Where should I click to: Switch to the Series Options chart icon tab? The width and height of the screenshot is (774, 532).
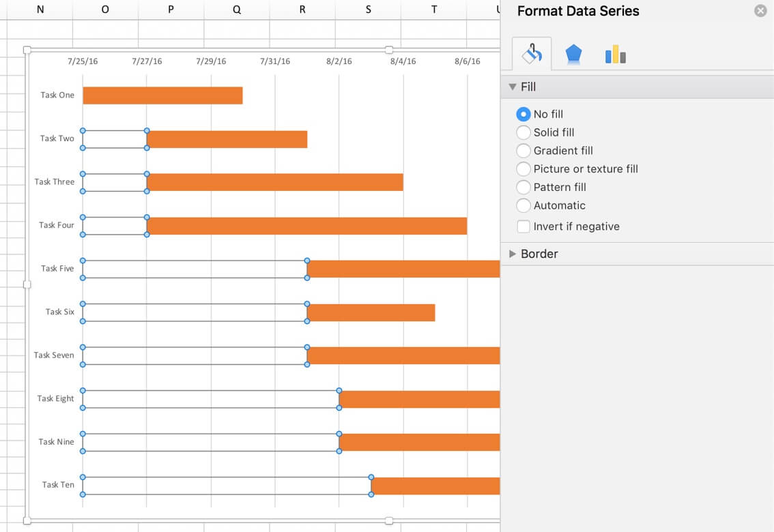click(615, 53)
